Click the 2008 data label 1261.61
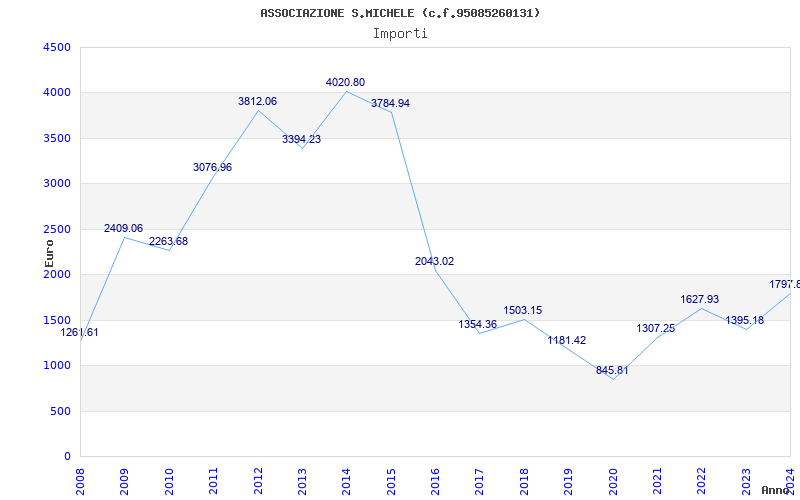This screenshot has height=500, width=800. [x=80, y=333]
